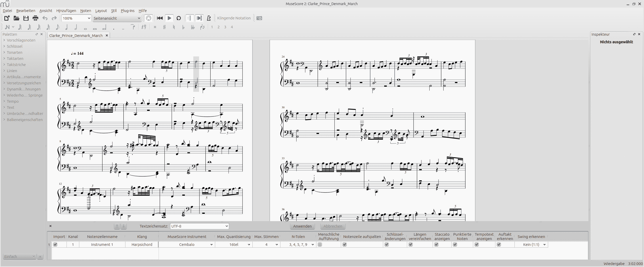
Task: Save the current score
Action: coord(26,18)
